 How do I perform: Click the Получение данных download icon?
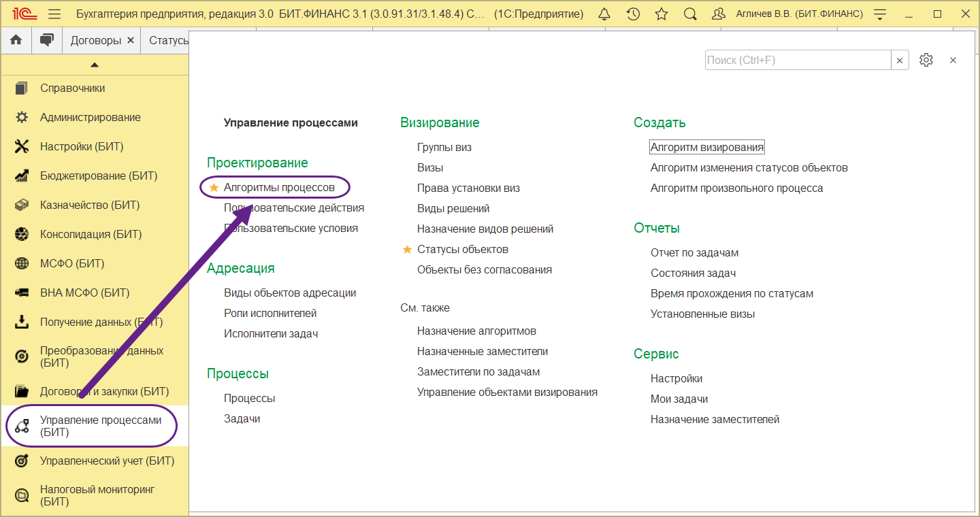(22, 322)
